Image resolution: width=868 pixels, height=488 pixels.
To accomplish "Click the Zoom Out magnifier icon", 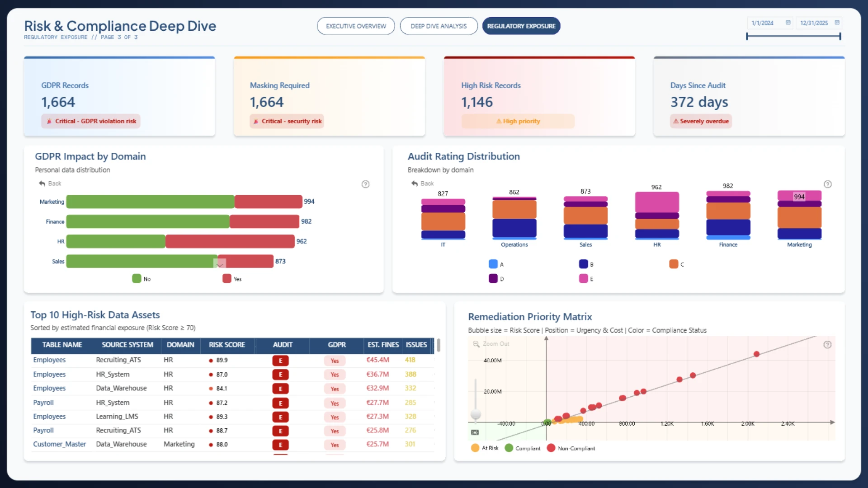I will pyautogui.click(x=476, y=344).
